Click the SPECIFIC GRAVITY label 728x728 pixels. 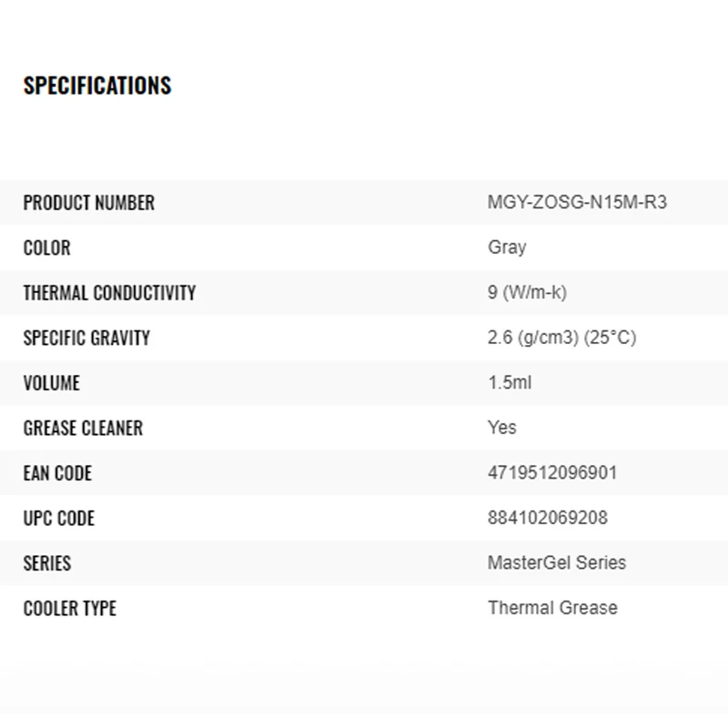[86, 338]
